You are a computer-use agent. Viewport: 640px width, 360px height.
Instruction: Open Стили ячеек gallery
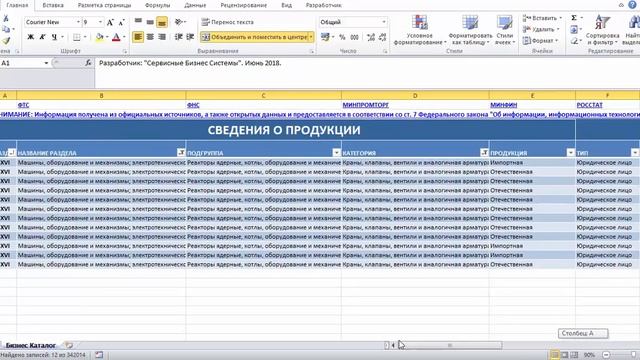coord(505,30)
